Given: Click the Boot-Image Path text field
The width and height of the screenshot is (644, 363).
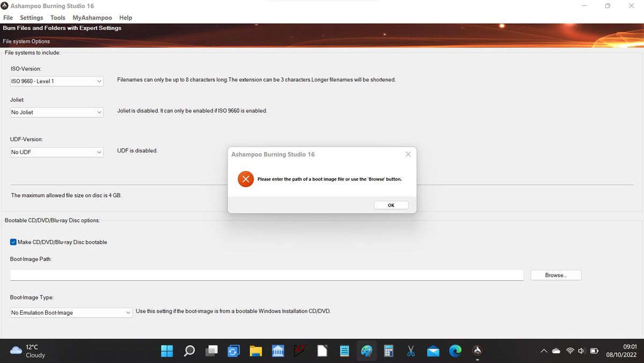Looking at the screenshot, I should pyautogui.click(x=266, y=275).
